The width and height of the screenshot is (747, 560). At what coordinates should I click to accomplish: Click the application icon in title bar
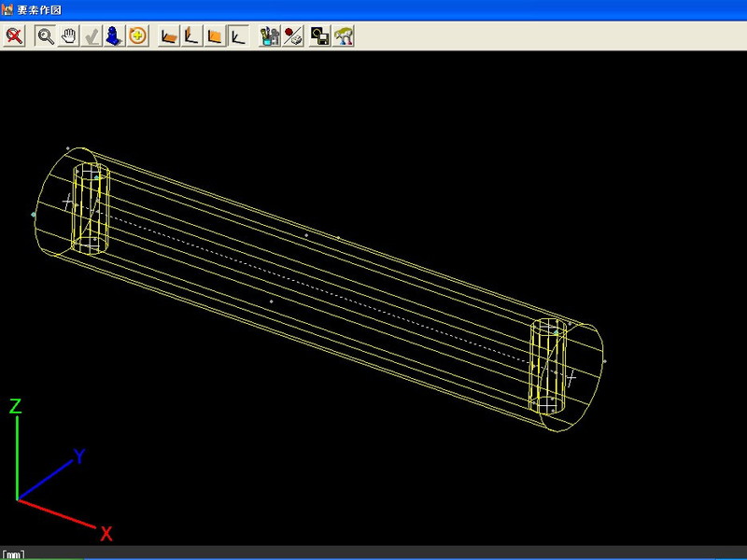point(7,9)
